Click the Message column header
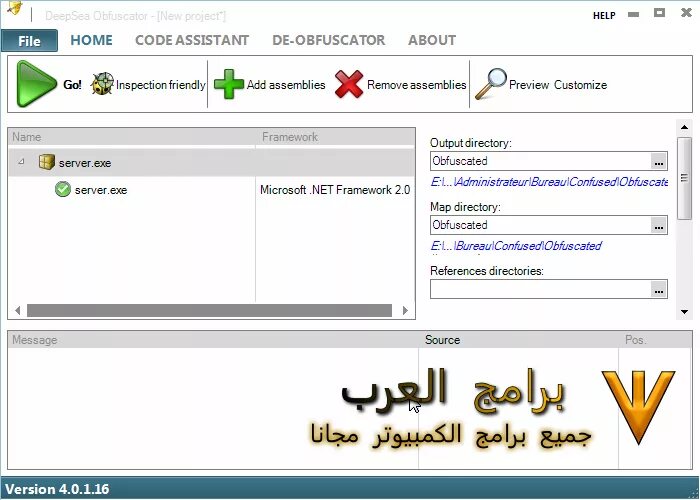700x500 pixels. pos(213,340)
